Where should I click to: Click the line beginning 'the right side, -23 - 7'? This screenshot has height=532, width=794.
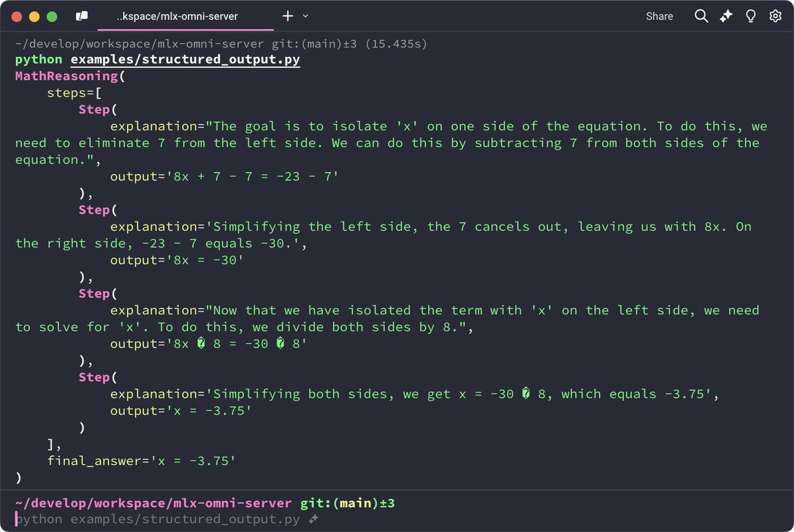click(161, 244)
